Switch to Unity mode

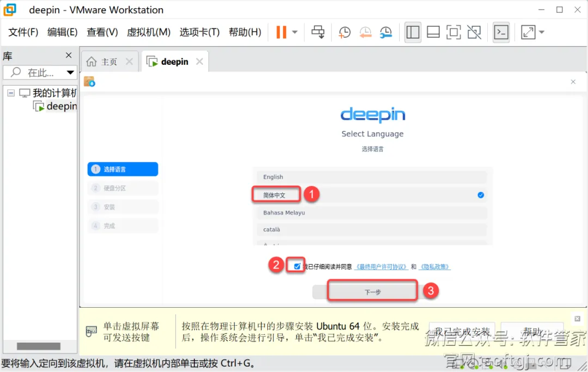click(474, 32)
